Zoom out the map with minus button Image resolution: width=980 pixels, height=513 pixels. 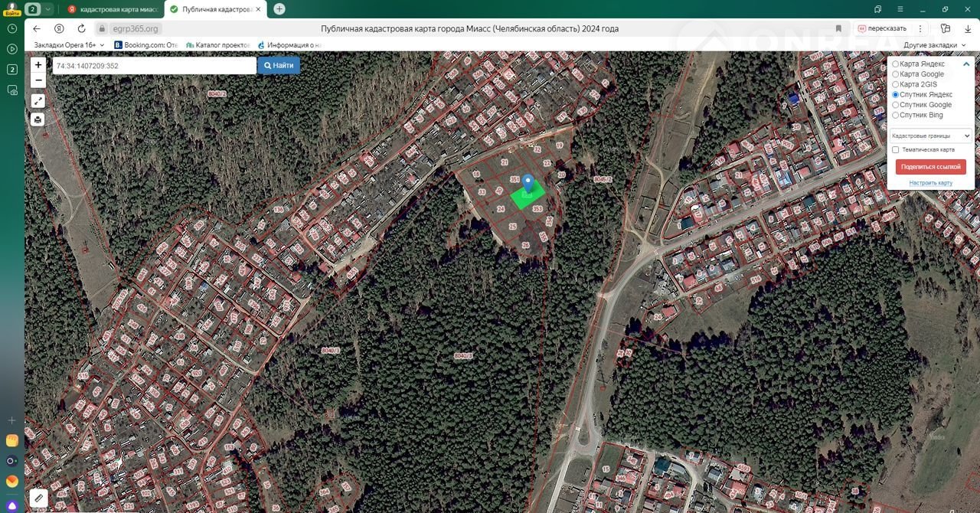38,80
